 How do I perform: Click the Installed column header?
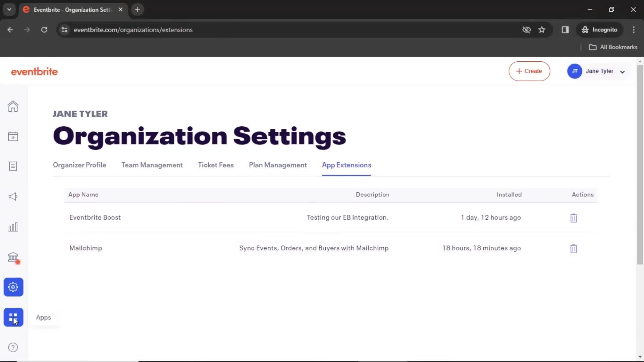pos(509,195)
